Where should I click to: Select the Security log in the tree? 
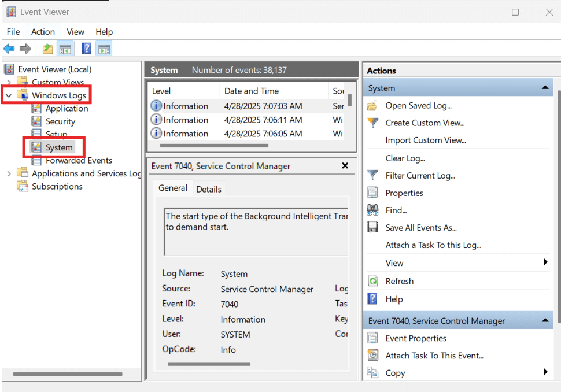pos(60,121)
